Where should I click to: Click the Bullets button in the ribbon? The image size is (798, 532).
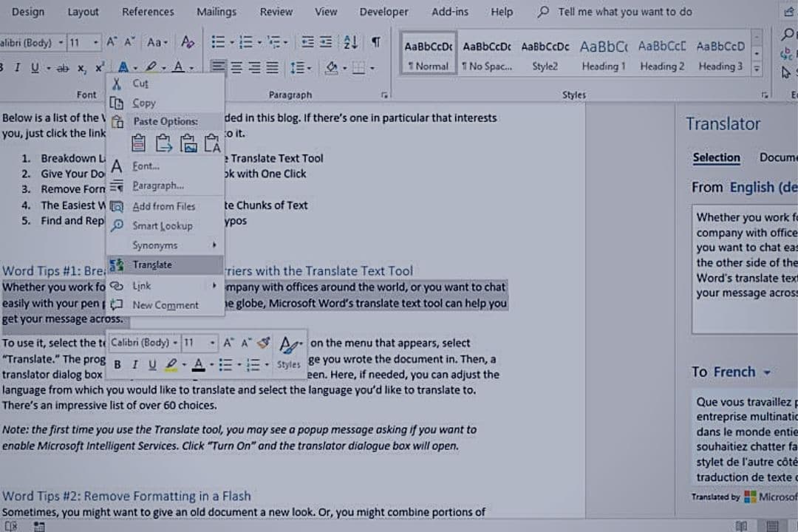click(x=218, y=42)
